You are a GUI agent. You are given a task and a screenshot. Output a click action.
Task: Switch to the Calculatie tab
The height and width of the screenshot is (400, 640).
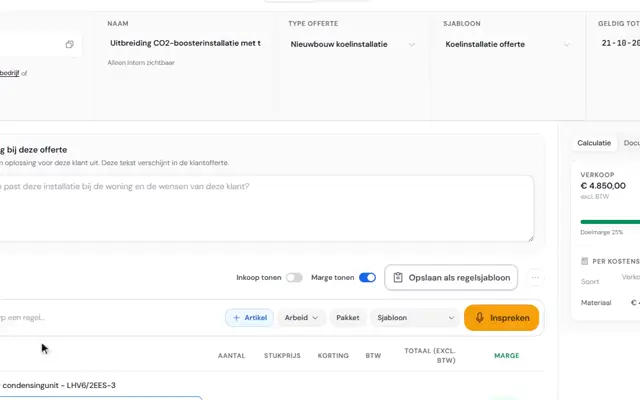594,143
